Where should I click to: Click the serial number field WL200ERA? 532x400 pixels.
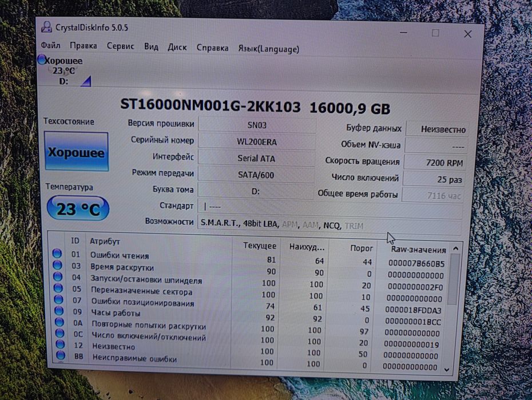[x=257, y=142]
